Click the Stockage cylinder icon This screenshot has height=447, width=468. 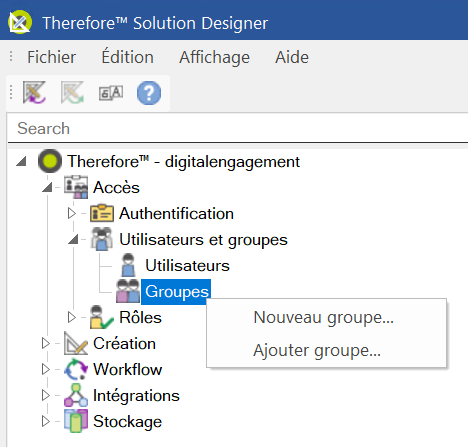coord(76,421)
